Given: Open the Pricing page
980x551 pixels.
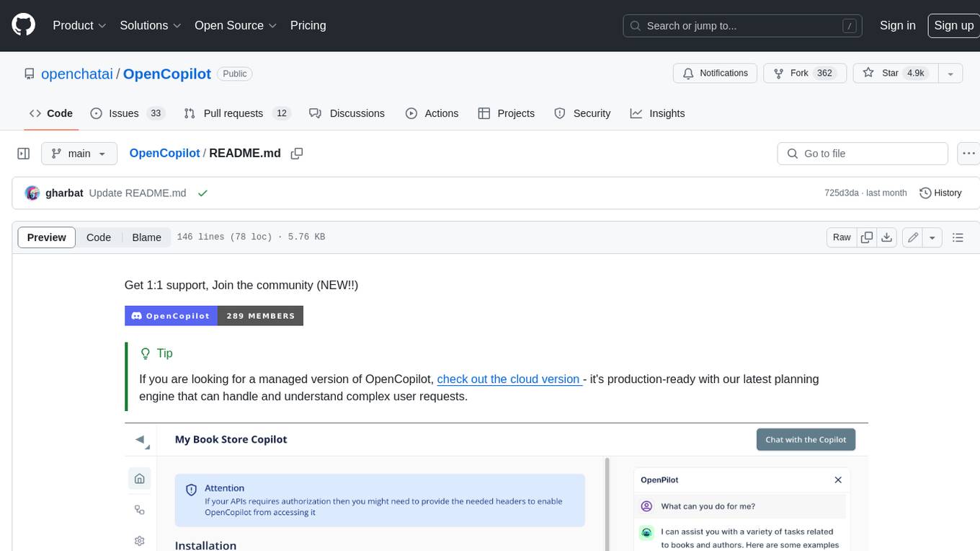Looking at the screenshot, I should (x=308, y=25).
